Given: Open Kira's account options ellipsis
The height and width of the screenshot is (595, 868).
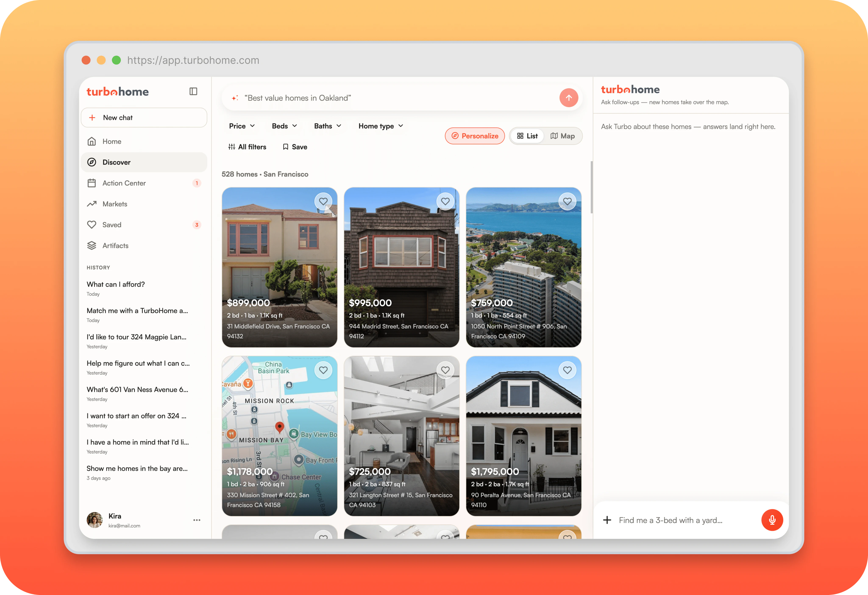Looking at the screenshot, I should click(x=197, y=520).
